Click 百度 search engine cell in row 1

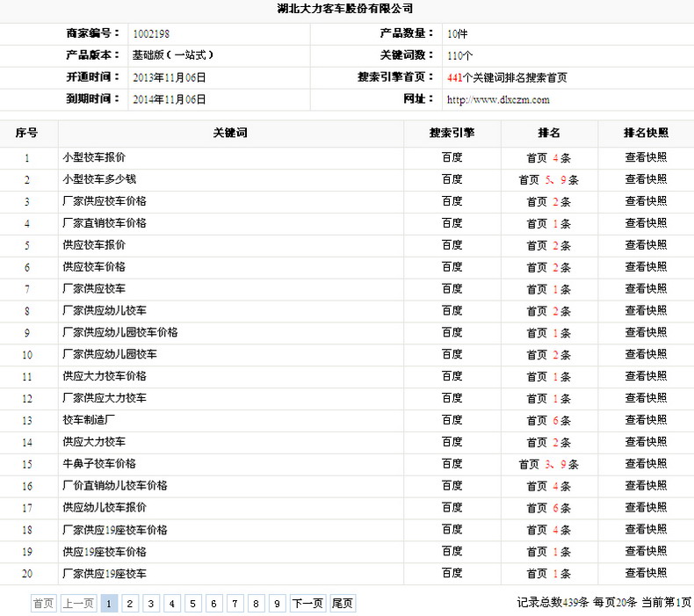pyautogui.click(x=452, y=157)
